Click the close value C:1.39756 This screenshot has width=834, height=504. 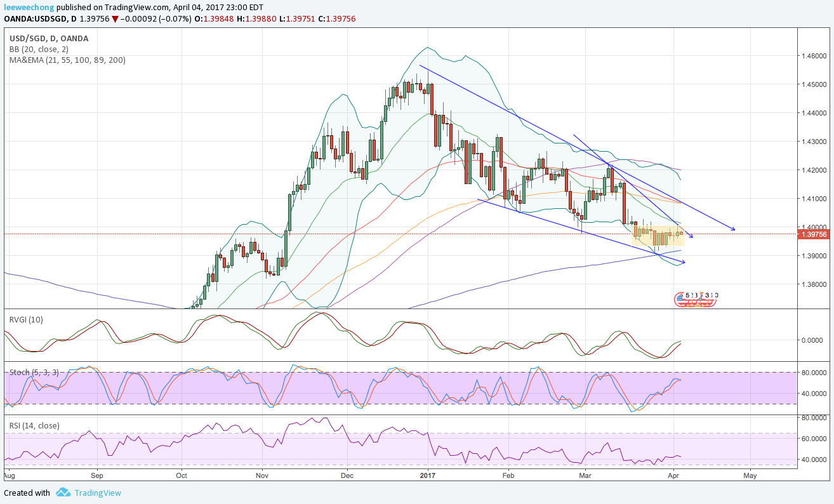(x=336, y=19)
